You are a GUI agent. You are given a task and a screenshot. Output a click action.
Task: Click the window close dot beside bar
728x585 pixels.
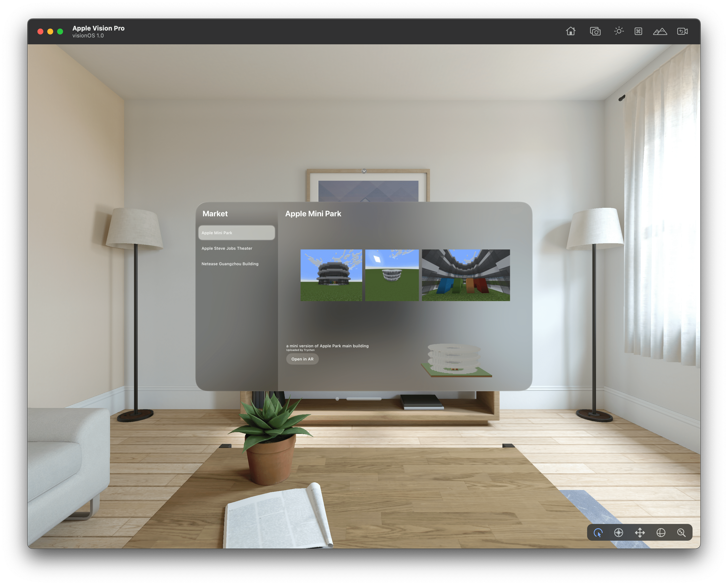[337, 399]
